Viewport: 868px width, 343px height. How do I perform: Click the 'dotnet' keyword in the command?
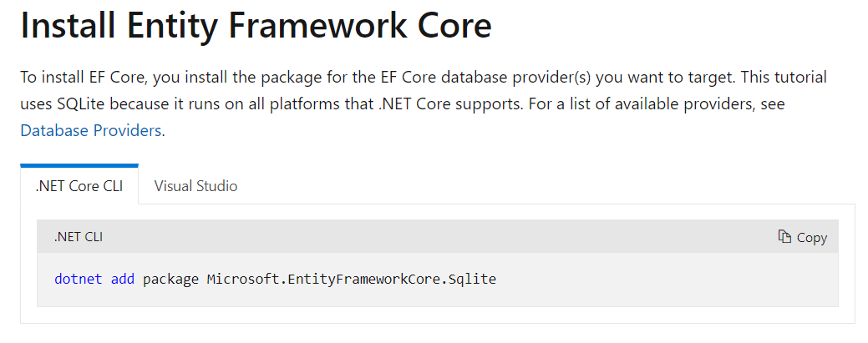coord(79,279)
